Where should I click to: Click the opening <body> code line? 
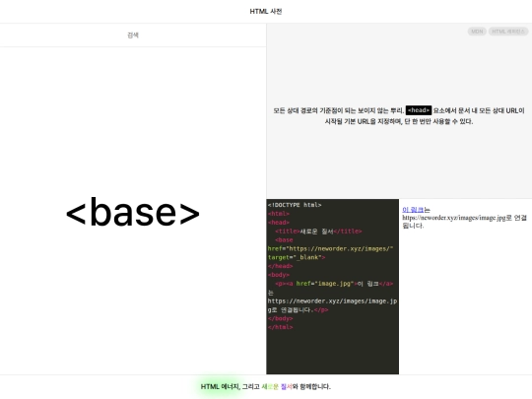click(279, 275)
